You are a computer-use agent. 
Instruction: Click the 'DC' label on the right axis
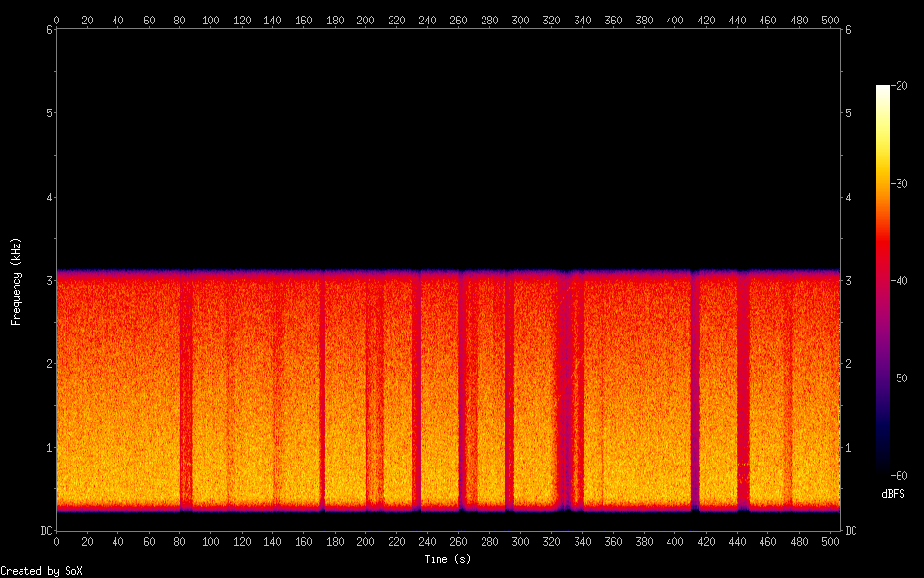point(852,531)
